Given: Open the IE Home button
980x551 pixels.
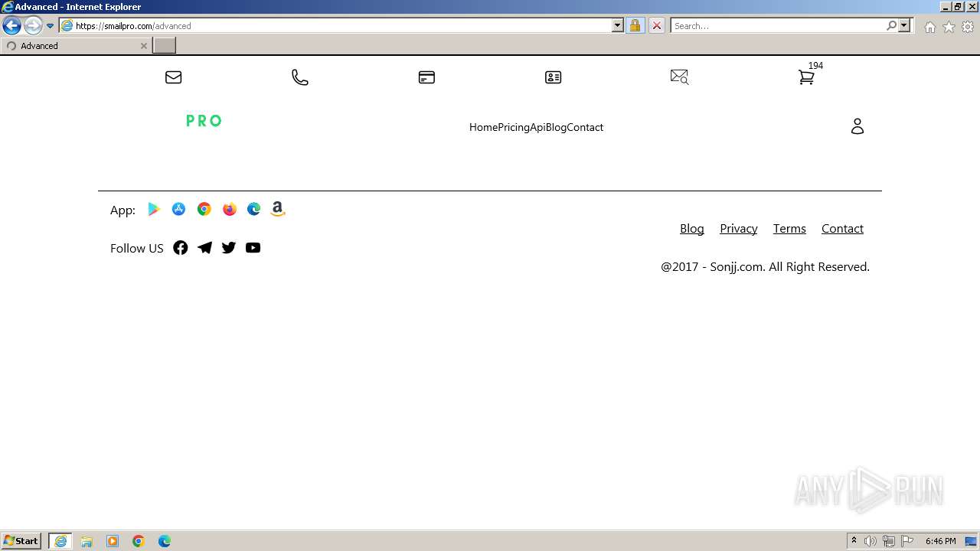Looking at the screenshot, I should (x=929, y=27).
